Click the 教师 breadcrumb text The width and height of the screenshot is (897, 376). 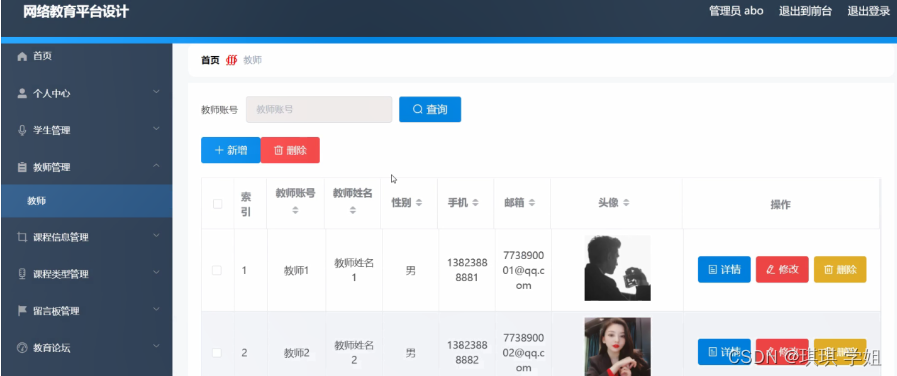click(252, 60)
